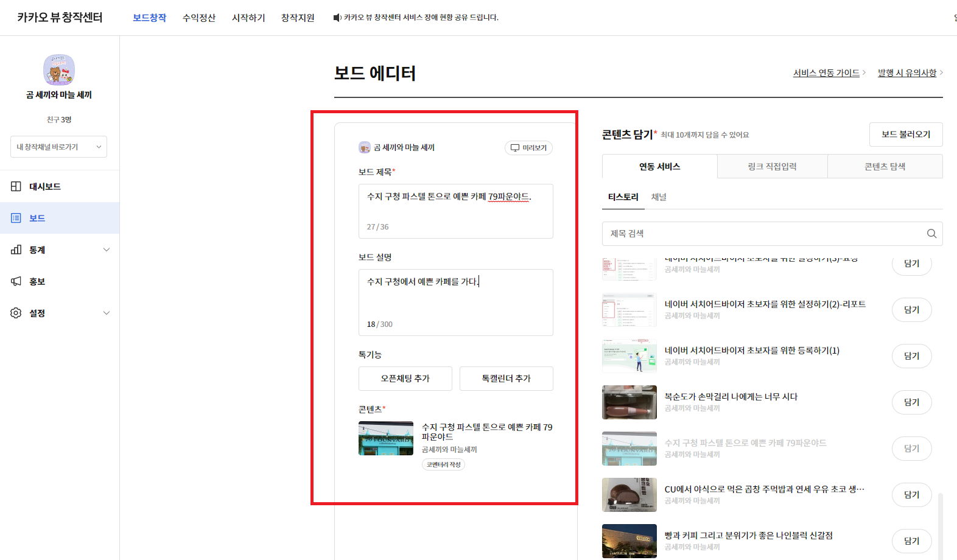Switch to the 콘텐츠 탐색 tab
The image size is (957, 560).
[x=885, y=166]
